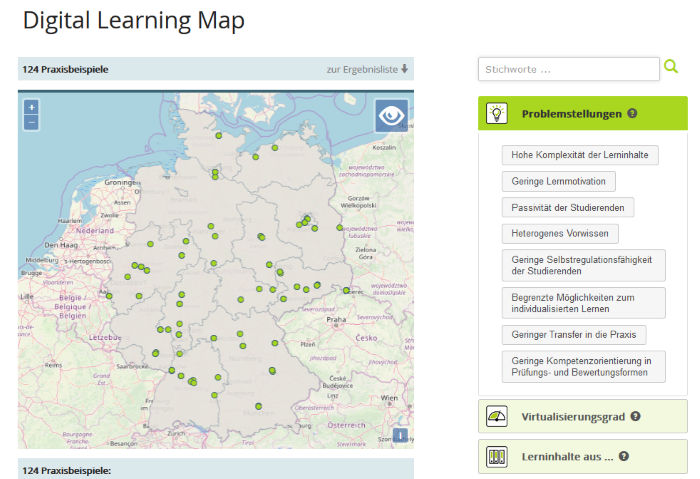Expand the 'Lerninhalte aus ...' section
Image resolution: width=700 pixels, height=479 pixels.
click(x=583, y=457)
